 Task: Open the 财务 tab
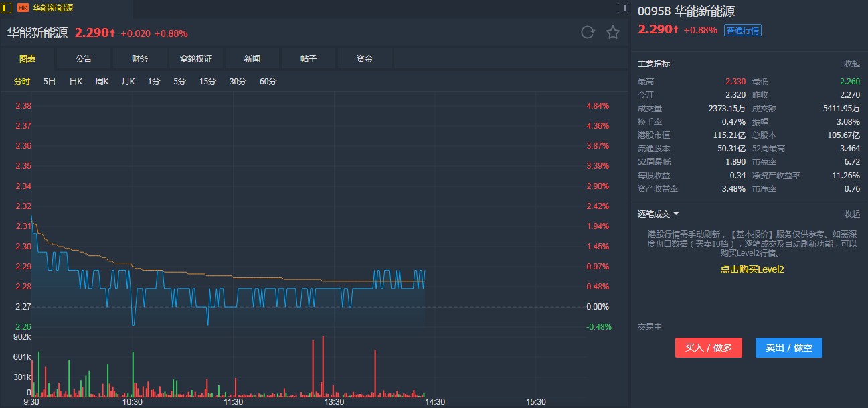tap(140, 59)
